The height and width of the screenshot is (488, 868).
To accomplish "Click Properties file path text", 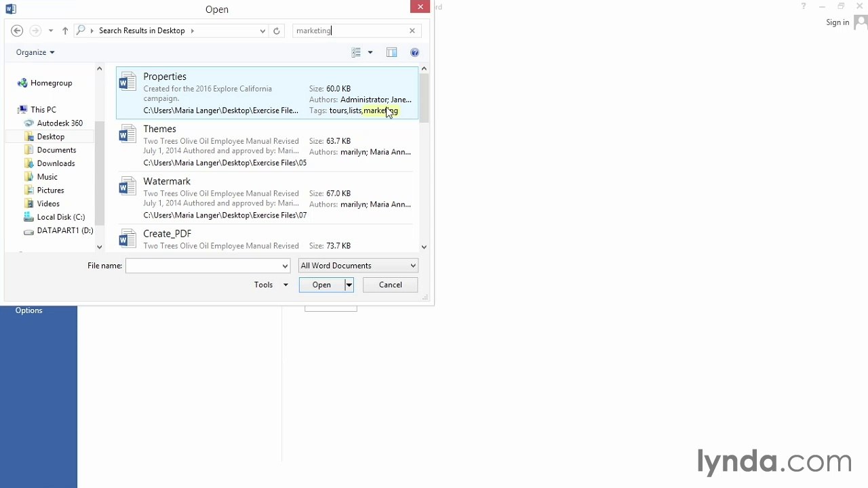I will pos(220,110).
